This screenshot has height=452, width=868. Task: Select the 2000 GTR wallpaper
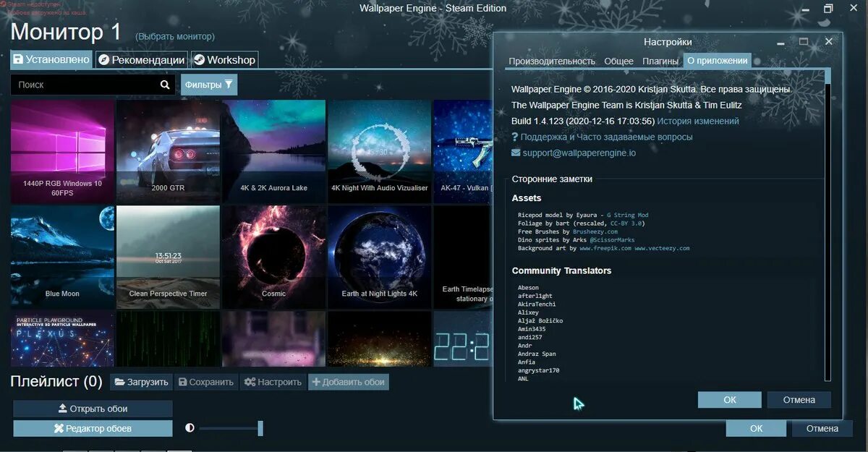[x=168, y=150]
